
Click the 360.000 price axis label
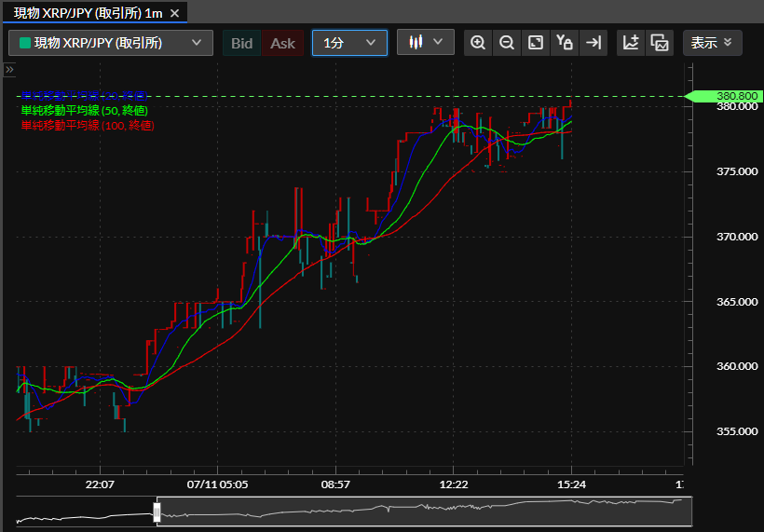pyautogui.click(x=737, y=366)
